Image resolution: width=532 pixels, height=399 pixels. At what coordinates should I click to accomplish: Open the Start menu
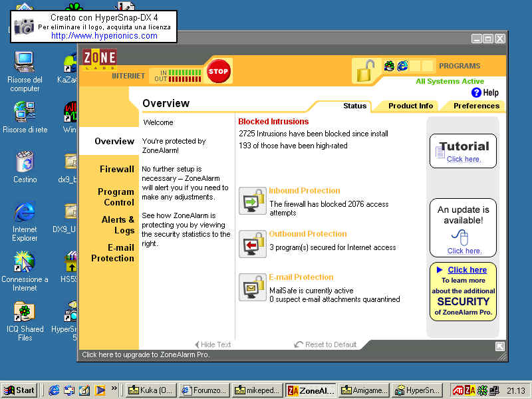click(x=19, y=390)
